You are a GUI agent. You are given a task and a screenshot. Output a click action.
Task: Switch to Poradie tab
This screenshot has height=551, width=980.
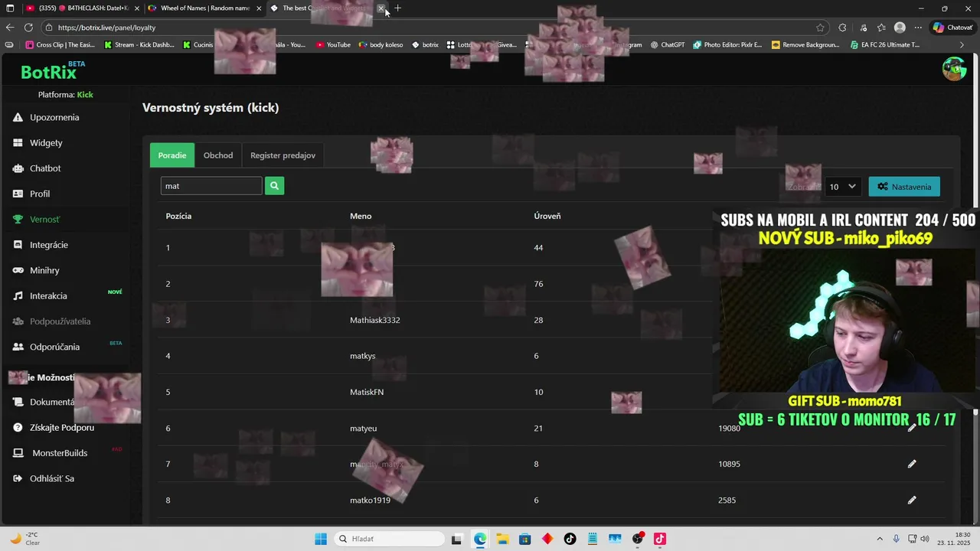point(172,155)
